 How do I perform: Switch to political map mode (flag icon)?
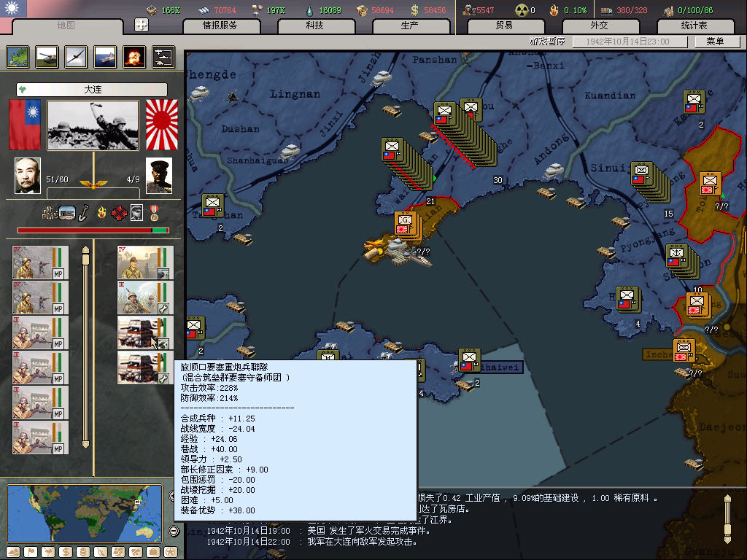click(31, 552)
